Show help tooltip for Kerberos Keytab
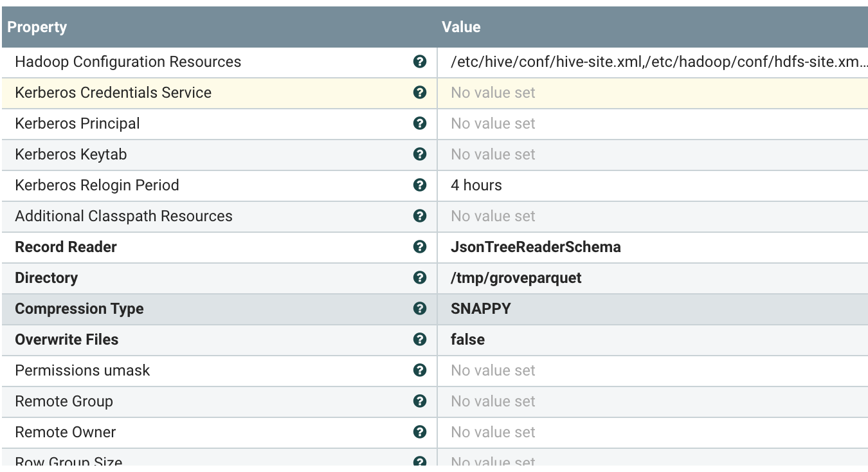Viewport: 868px width, 472px height. [420, 154]
